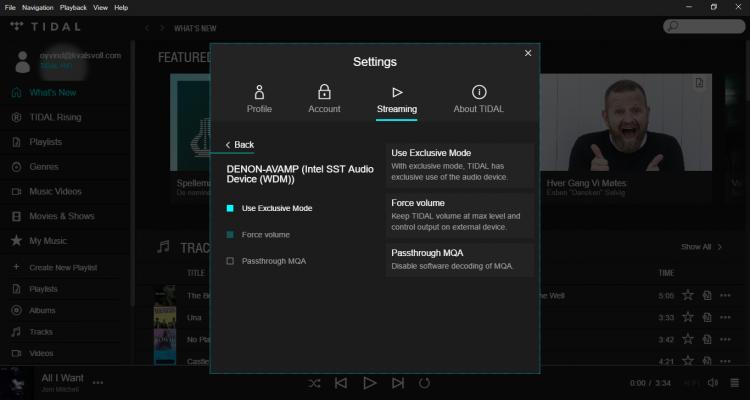Open the Profile settings tab
Image resolution: width=750 pixels, height=400 pixels.
click(259, 100)
